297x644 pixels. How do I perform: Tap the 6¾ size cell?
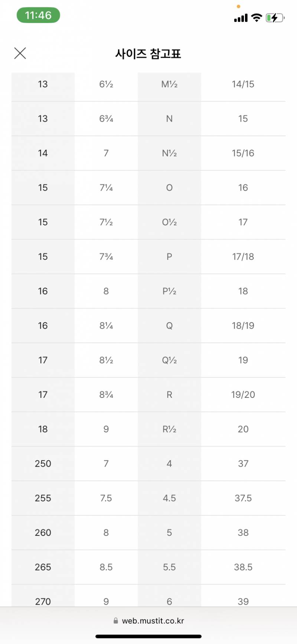pos(106,119)
